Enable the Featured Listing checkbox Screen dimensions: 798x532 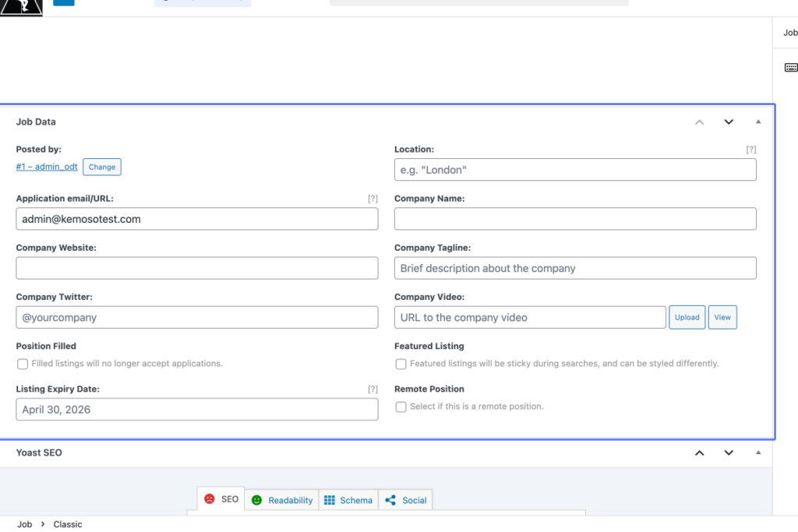click(x=401, y=365)
